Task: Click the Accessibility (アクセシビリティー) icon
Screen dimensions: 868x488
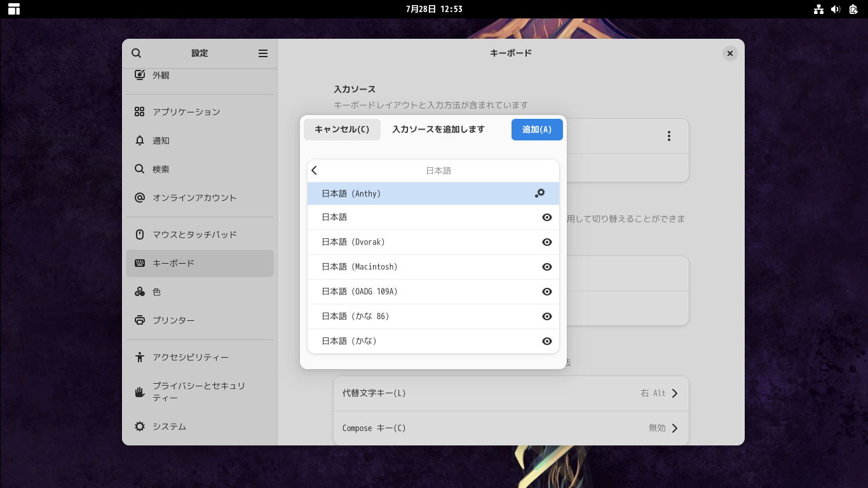Action: click(x=140, y=357)
